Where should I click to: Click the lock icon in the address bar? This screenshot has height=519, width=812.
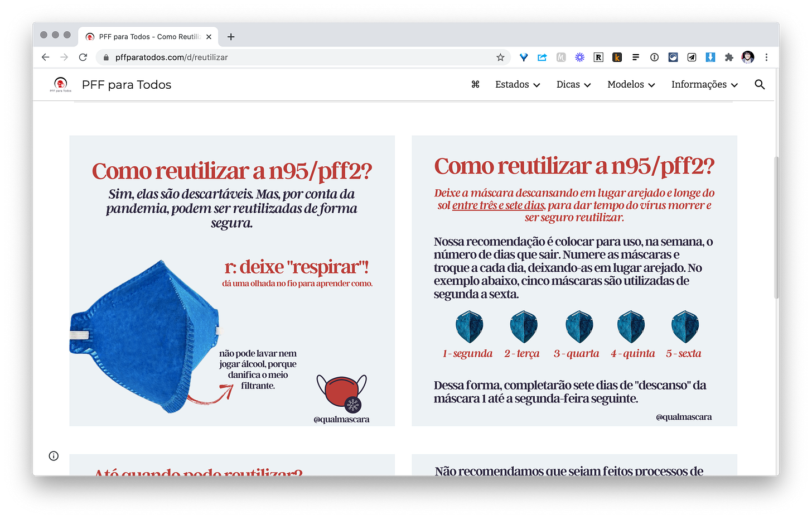106,57
